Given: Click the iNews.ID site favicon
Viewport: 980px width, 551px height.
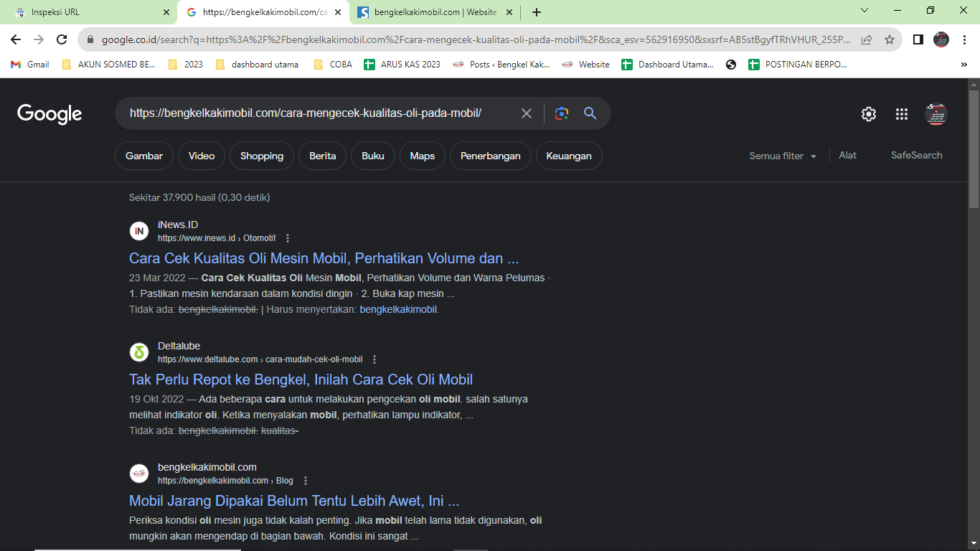Looking at the screenshot, I should coord(138,231).
